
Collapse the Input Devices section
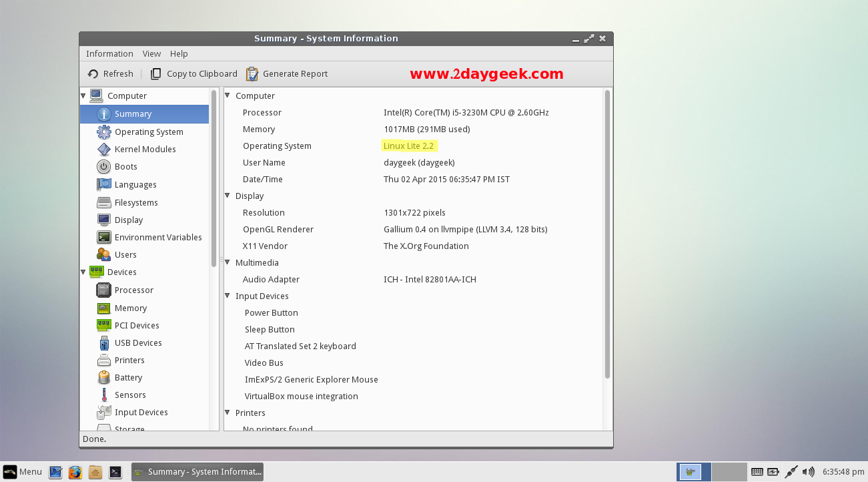tap(228, 296)
